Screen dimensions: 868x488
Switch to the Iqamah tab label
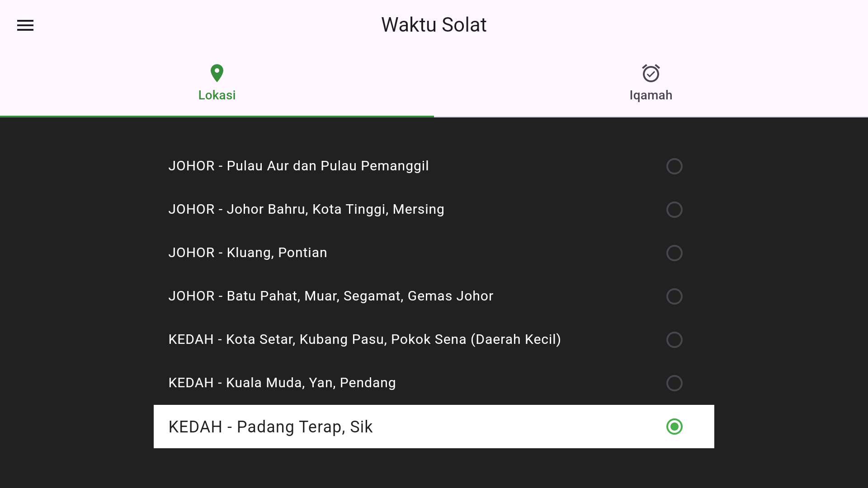(651, 95)
